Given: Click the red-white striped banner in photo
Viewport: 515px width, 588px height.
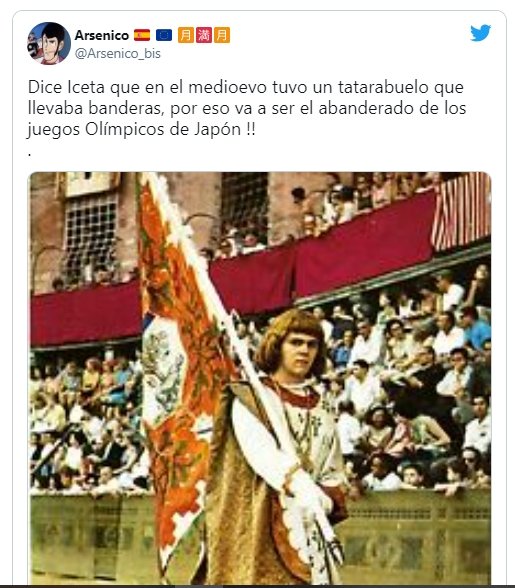Looking at the screenshot, I should tap(461, 212).
